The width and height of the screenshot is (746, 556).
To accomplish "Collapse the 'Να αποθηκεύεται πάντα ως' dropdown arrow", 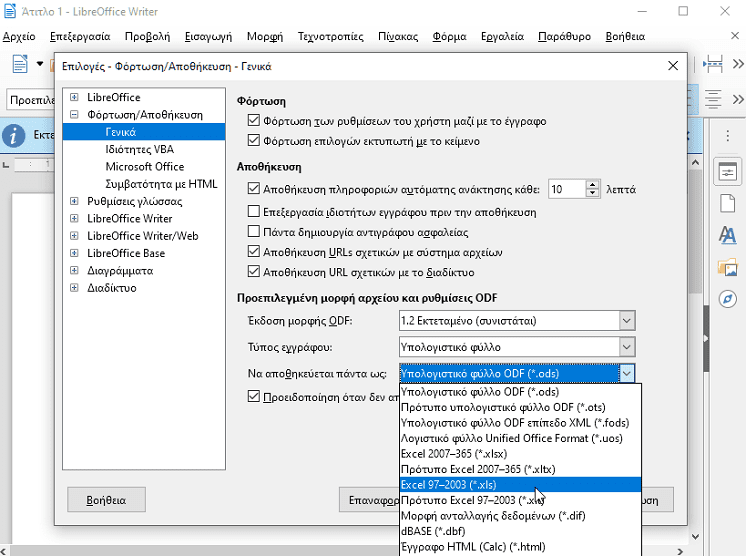I will [627, 373].
